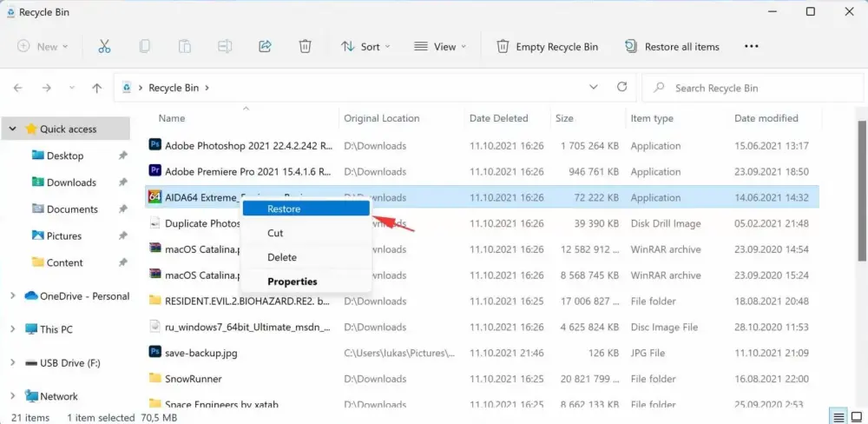Unpin Downloads using its pin icon
The height and width of the screenshot is (424, 868).
tap(123, 182)
